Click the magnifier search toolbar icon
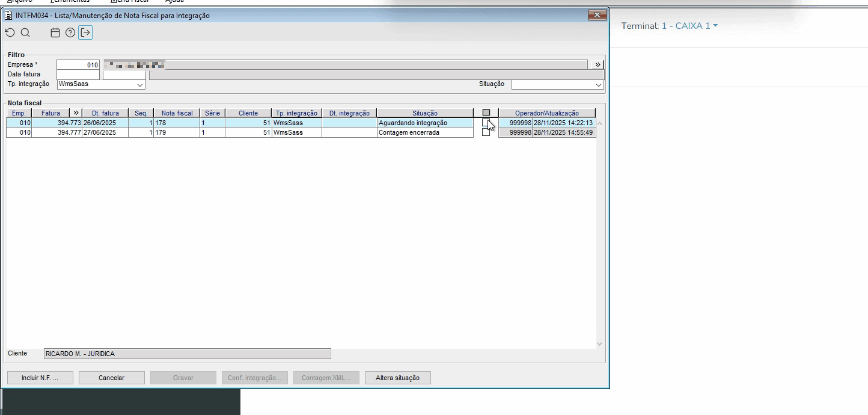Image resolution: width=868 pixels, height=415 pixels. click(x=25, y=33)
